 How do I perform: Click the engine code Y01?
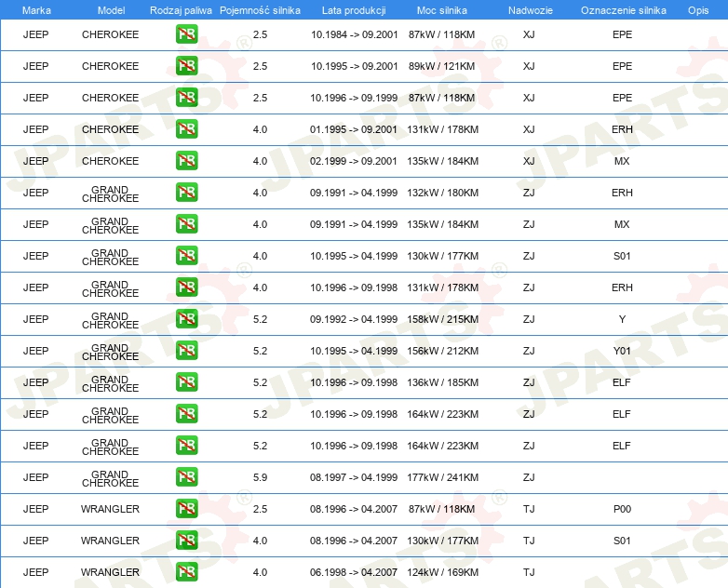[x=622, y=351]
